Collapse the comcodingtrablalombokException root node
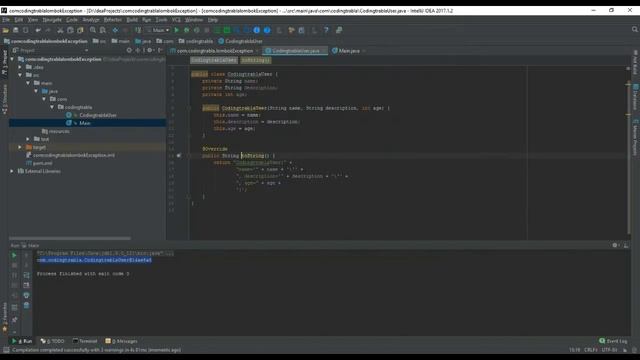640x360 pixels. (x=12, y=59)
